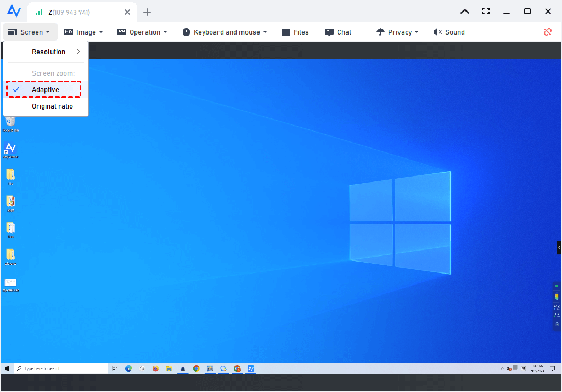Click the red disconnect link icon
Image resolution: width=562 pixels, height=392 pixels.
(x=547, y=32)
